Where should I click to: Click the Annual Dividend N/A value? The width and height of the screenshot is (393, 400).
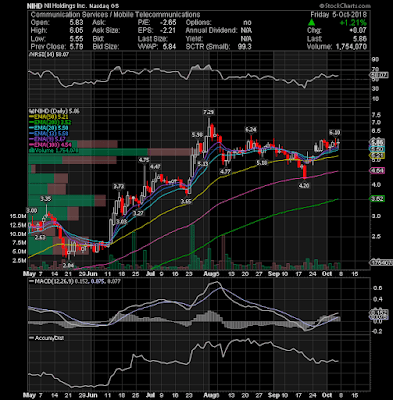point(246,31)
